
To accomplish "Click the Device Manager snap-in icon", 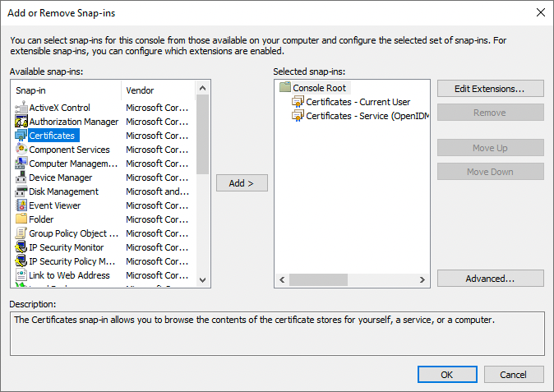I will coord(21,178).
